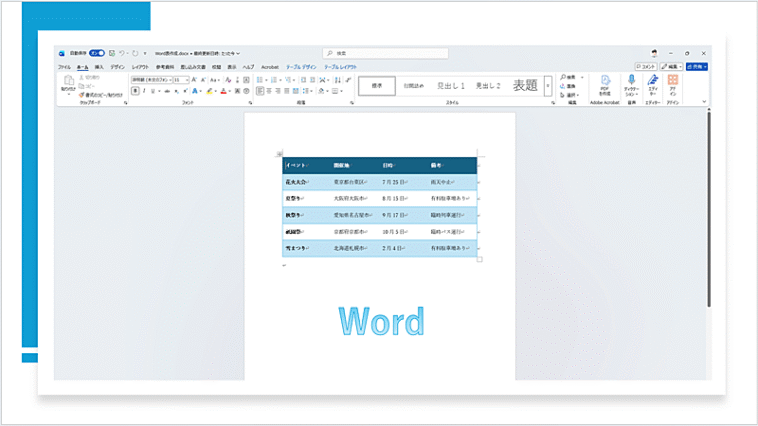Click the red font color swatch button

tap(223, 91)
